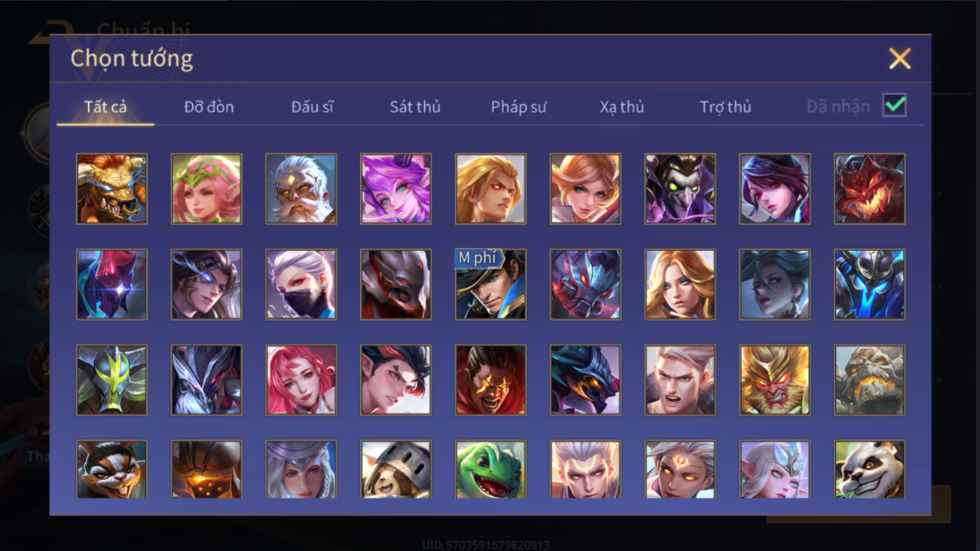Switch to the 'Đấu sĩ' tab

(312, 107)
